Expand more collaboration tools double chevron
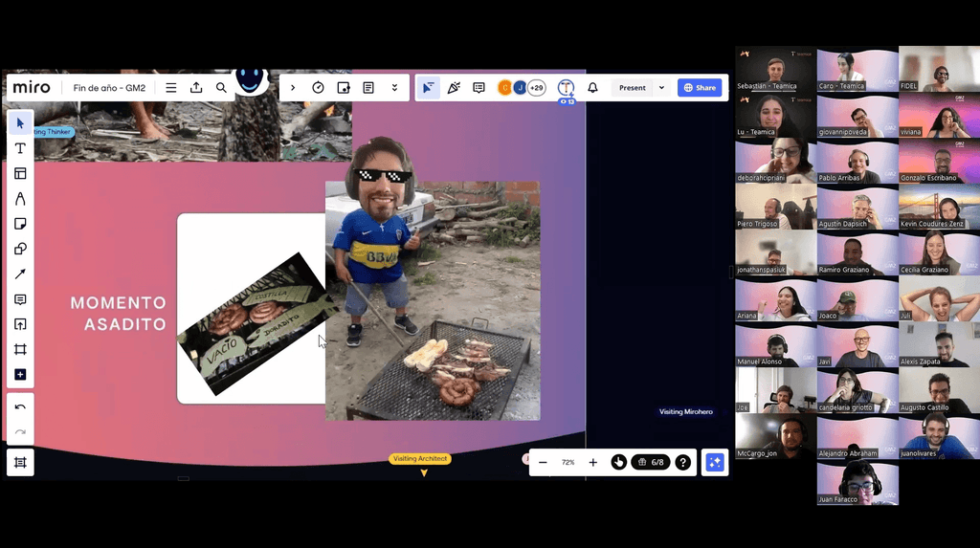This screenshot has width=980, height=548. [394, 87]
